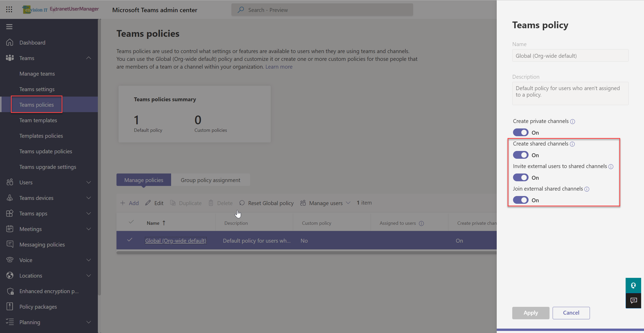Click the Teams devices bell icon
644x333 pixels.
coord(10,198)
